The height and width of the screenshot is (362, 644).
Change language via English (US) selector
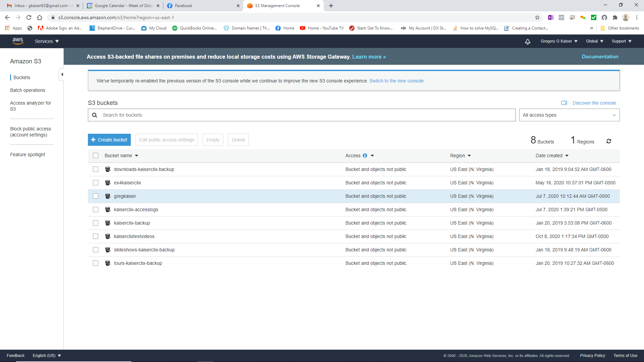tap(47, 356)
